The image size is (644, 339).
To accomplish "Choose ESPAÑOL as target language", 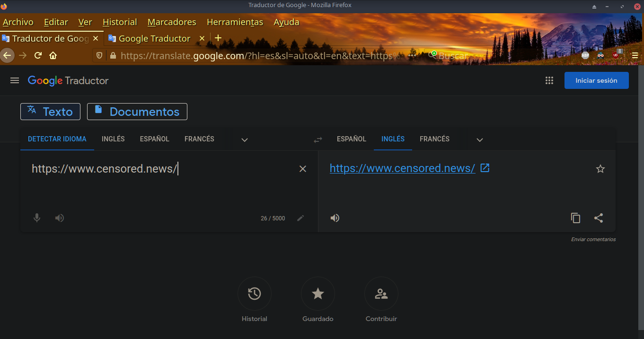I will pos(352,139).
